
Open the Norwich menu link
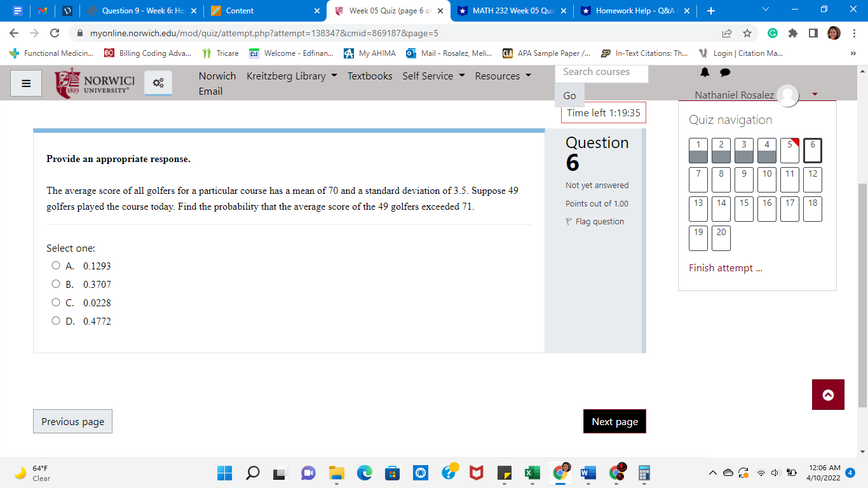217,76
